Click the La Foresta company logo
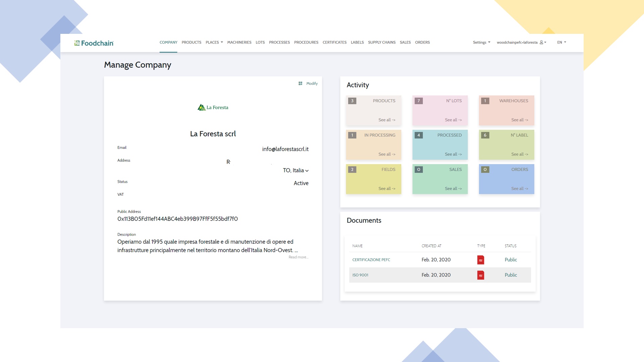Screen dimensions: 644x362 pyautogui.click(x=213, y=107)
